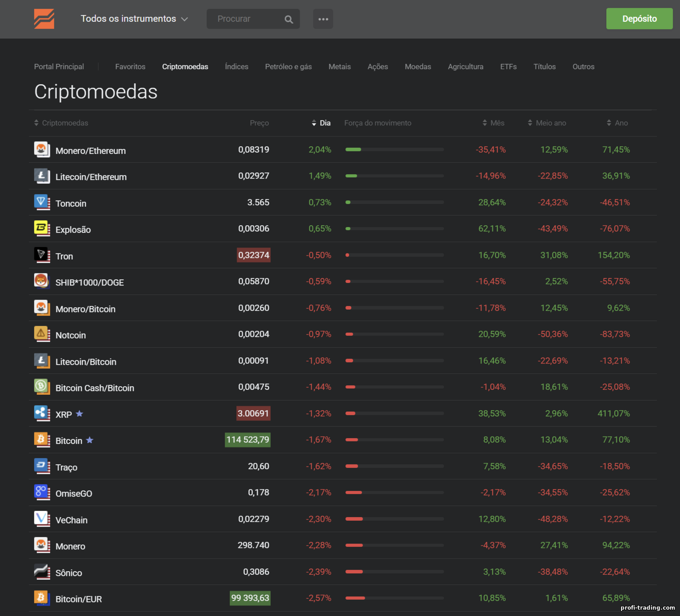This screenshot has width=680, height=616.
Task: Switch to the Moedas tab
Action: [418, 67]
